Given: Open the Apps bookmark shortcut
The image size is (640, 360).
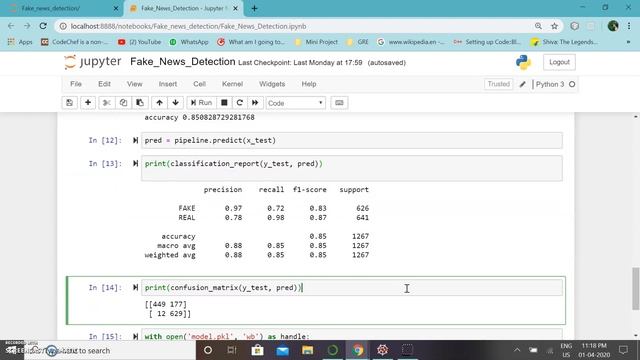Looking at the screenshot, I should (20, 42).
